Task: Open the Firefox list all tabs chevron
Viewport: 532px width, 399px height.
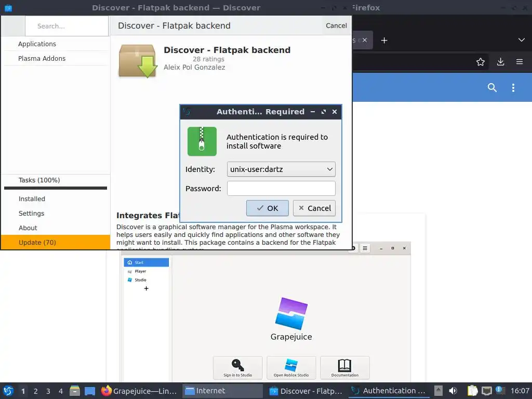Action: tap(522, 40)
